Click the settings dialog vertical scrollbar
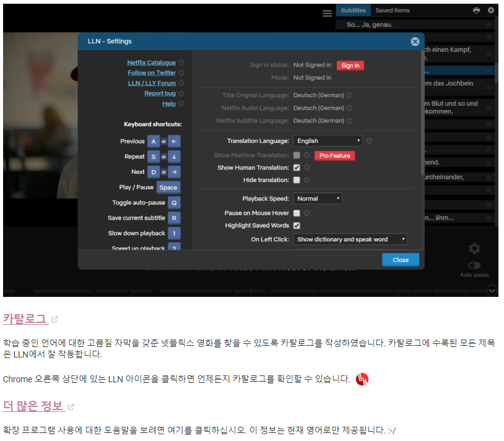The height and width of the screenshot is (441, 504). [x=422, y=113]
